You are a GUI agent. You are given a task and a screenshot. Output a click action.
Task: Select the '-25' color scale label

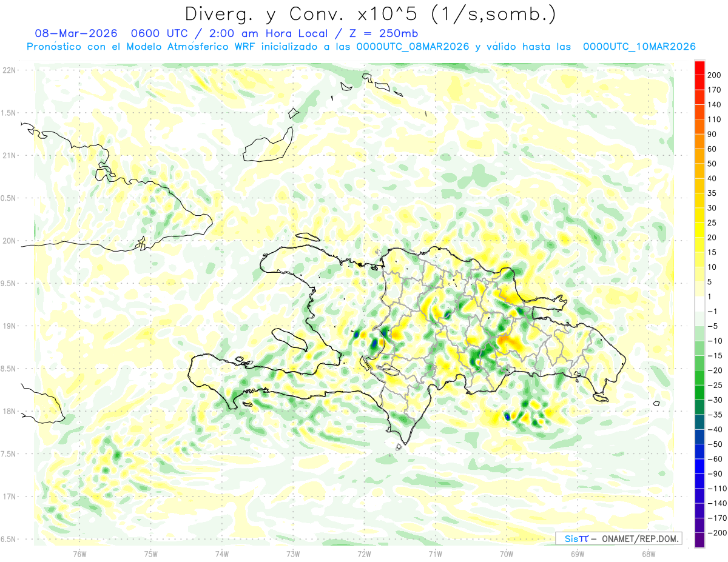click(715, 385)
